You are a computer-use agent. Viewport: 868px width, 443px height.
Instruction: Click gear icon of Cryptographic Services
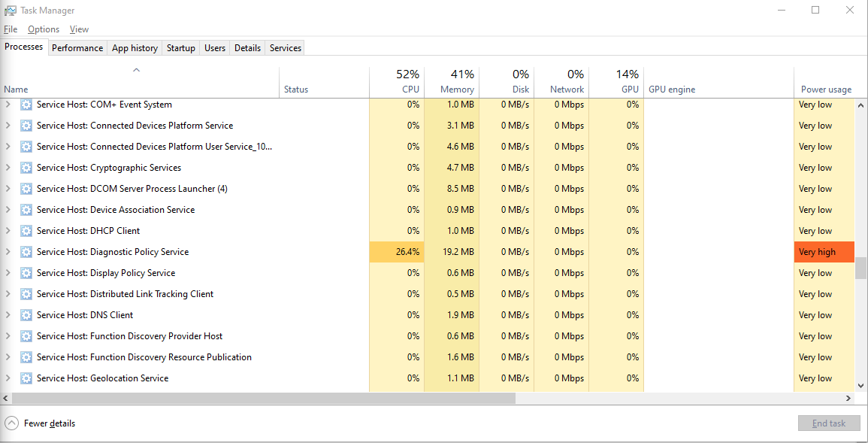pyautogui.click(x=26, y=168)
